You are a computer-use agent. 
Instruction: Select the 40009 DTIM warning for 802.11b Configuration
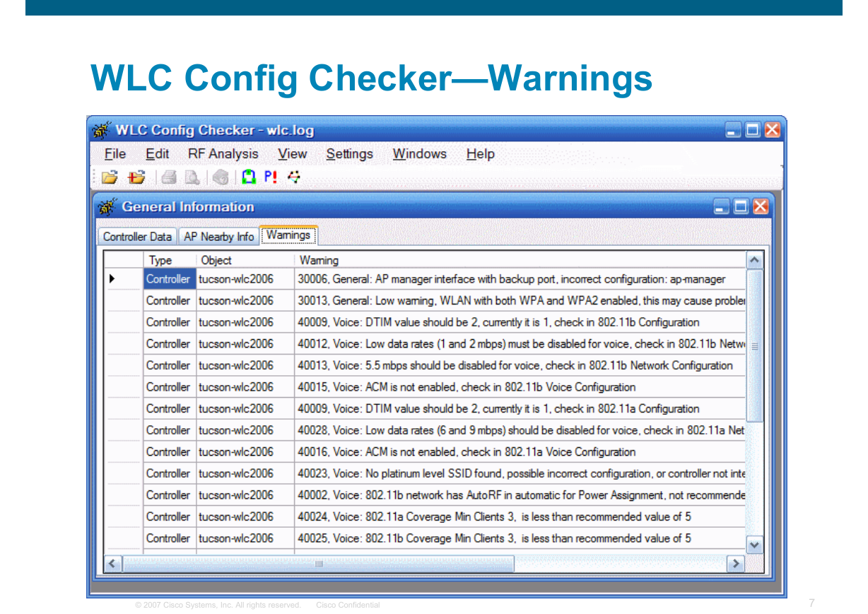coord(520,322)
